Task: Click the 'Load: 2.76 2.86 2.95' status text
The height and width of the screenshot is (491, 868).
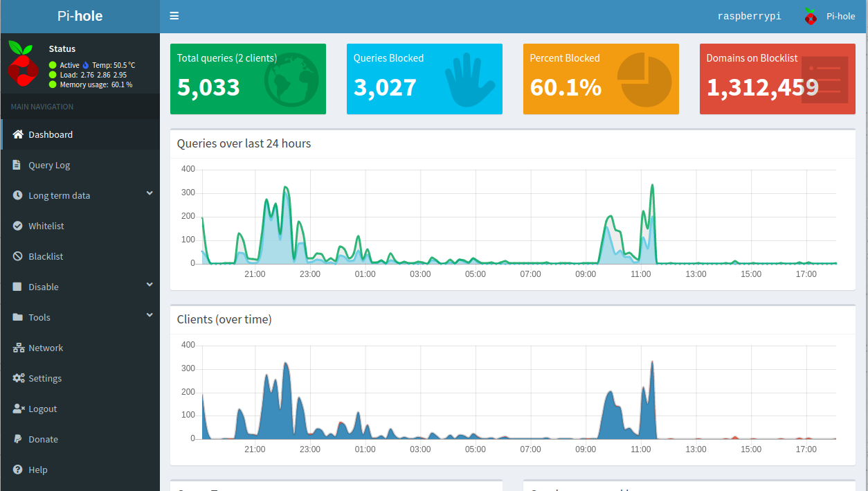Action: pos(93,75)
